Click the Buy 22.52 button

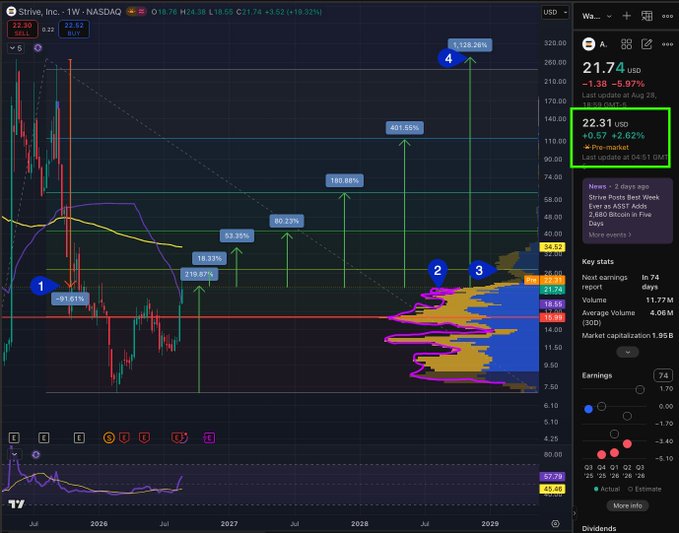74,29
